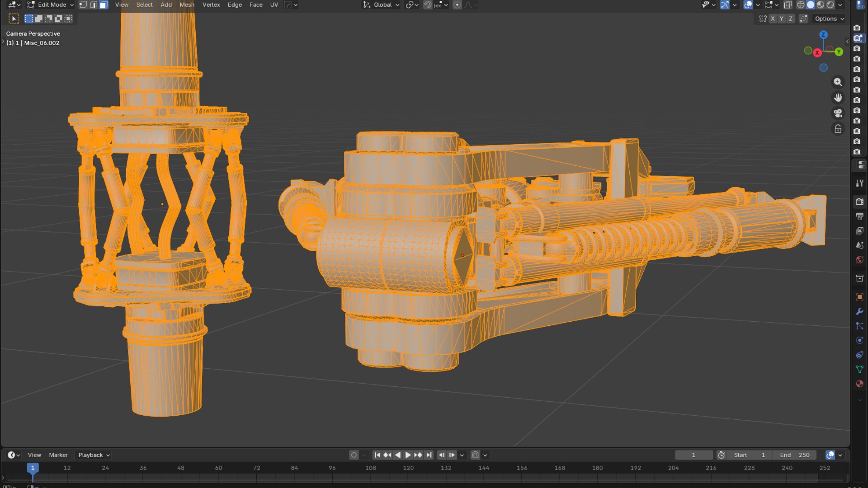The width and height of the screenshot is (868, 488).
Task: Switch to rendered viewport shading
Action: tap(830, 5)
